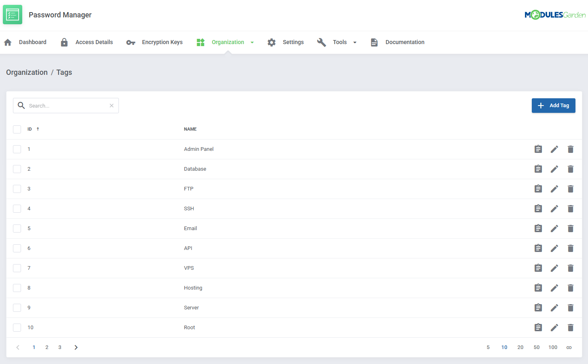Delete the Server tag
588x364 pixels.
coord(571,308)
